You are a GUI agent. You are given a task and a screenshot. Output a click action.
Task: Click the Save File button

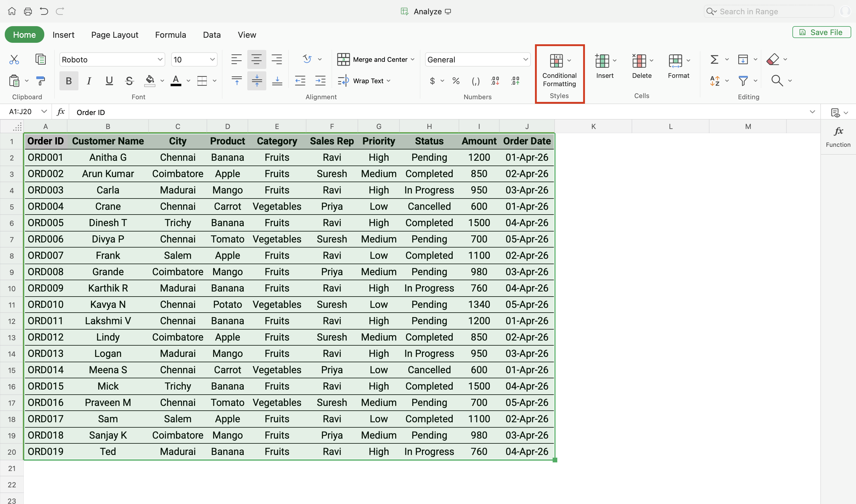click(821, 32)
